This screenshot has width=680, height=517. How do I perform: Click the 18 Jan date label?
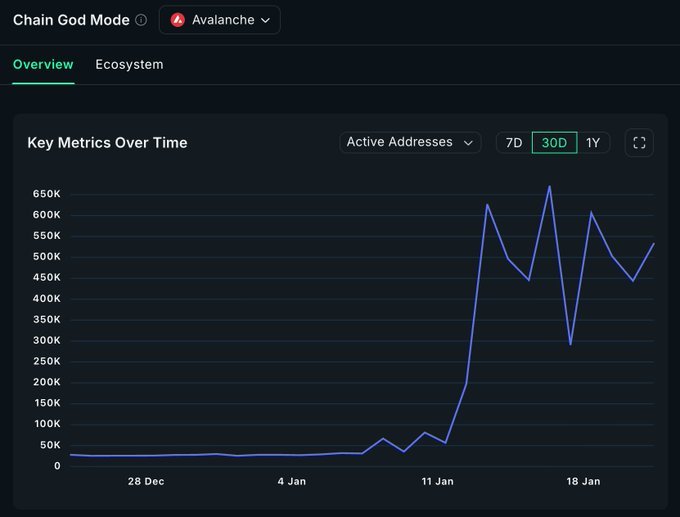pyautogui.click(x=583, y=482)
